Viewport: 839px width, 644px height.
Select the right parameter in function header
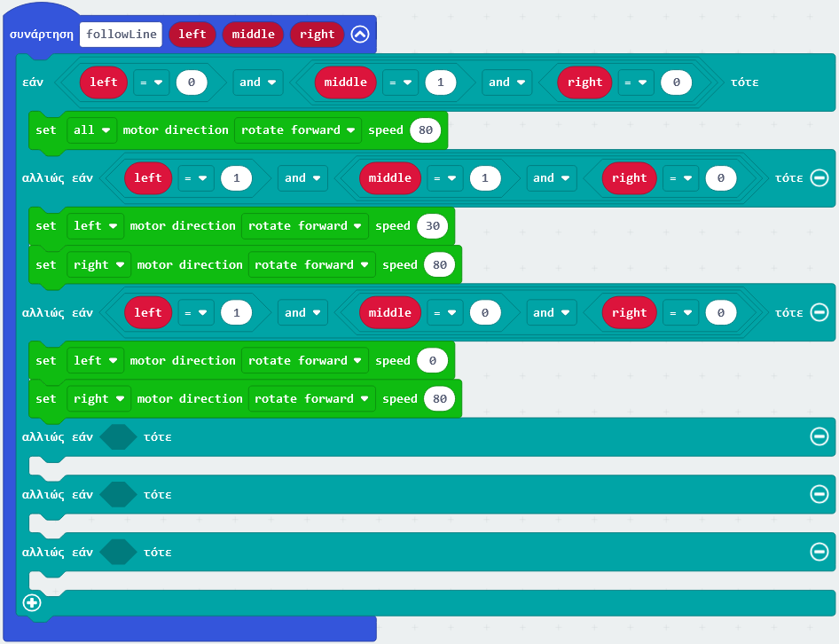click(x=318, y=35)
